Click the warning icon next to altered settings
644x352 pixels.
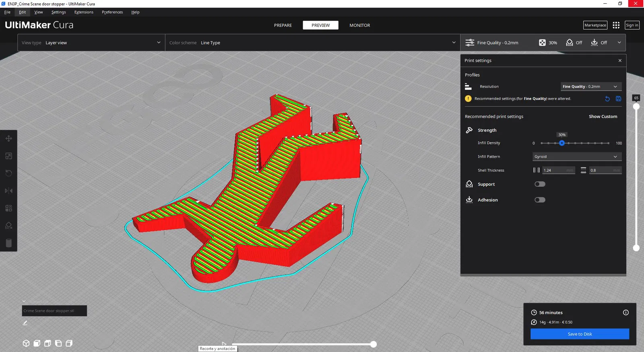point(468,99)
